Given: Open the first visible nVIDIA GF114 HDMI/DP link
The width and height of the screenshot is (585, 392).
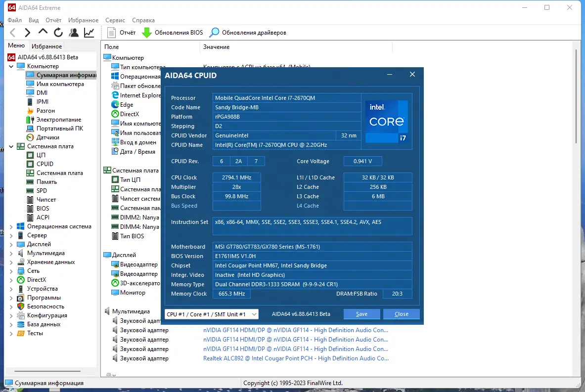Looking at the screenshot, I should pos(296,331).
